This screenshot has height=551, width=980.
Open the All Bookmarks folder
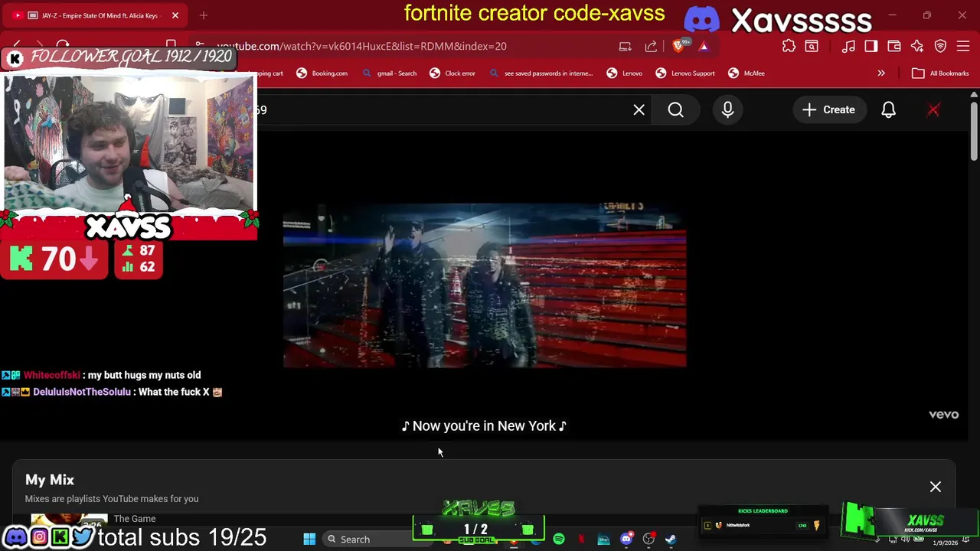[940, 73]
